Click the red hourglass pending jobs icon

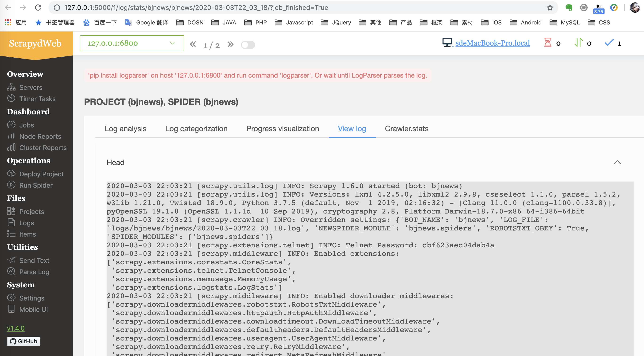click(x=547, y=43)
